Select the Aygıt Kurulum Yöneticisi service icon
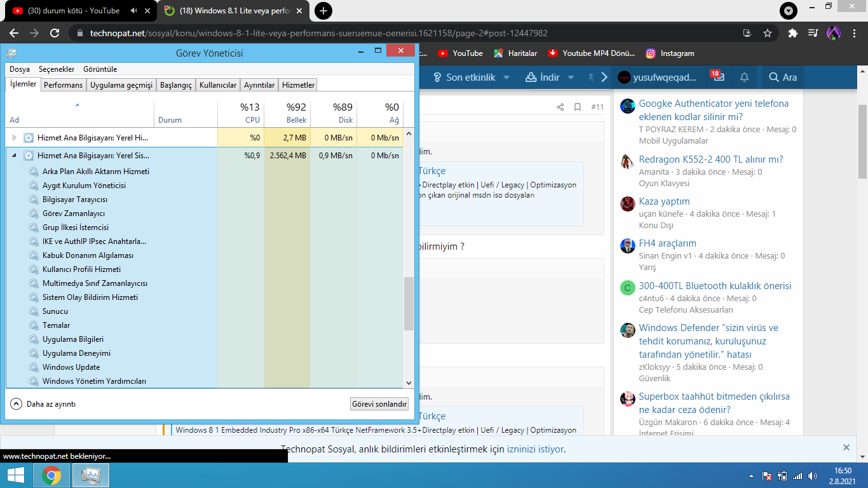The width and height of the screenshot is (868, 488). (x=34, y=186)
